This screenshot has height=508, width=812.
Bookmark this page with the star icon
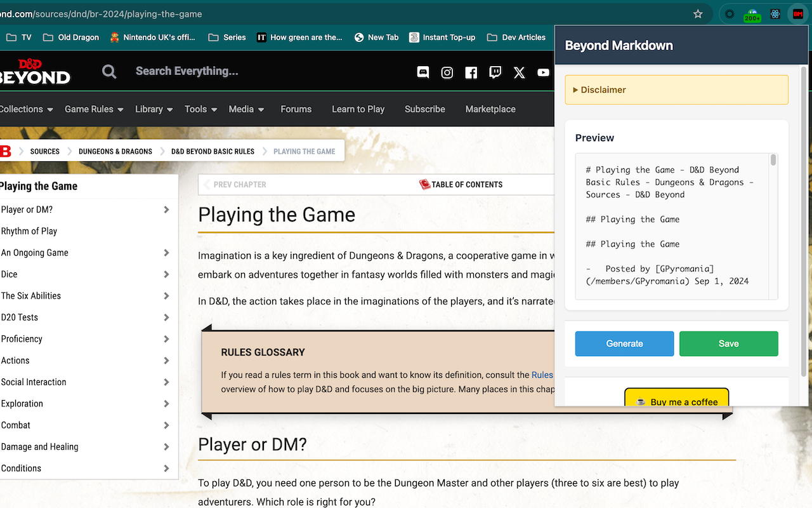[x=698, y=14]
